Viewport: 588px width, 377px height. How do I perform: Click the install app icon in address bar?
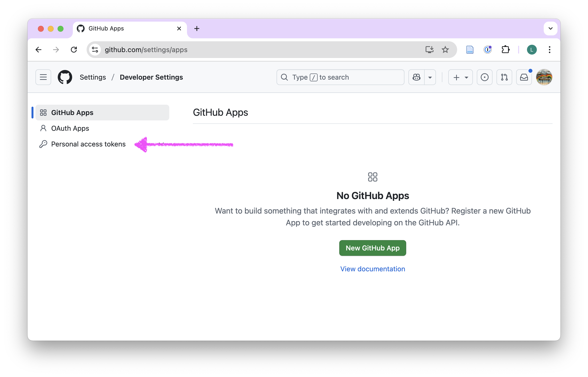[x=429, y=50]
